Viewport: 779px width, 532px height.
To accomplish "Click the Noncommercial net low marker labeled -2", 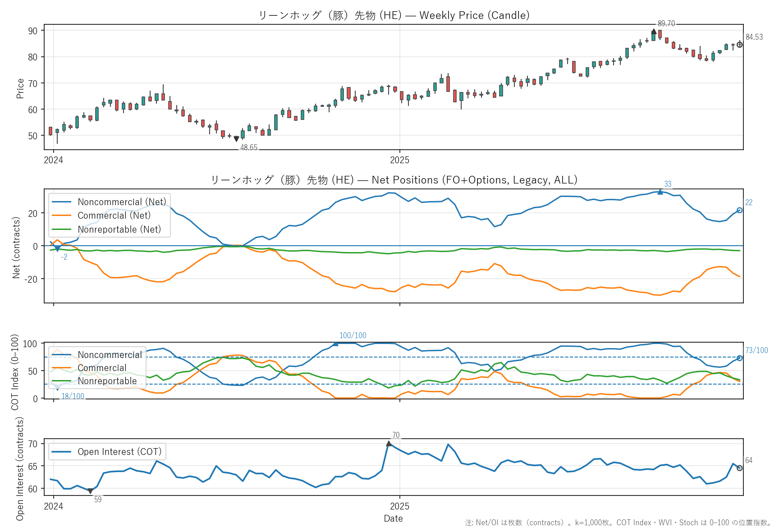I will pos(57,249).
